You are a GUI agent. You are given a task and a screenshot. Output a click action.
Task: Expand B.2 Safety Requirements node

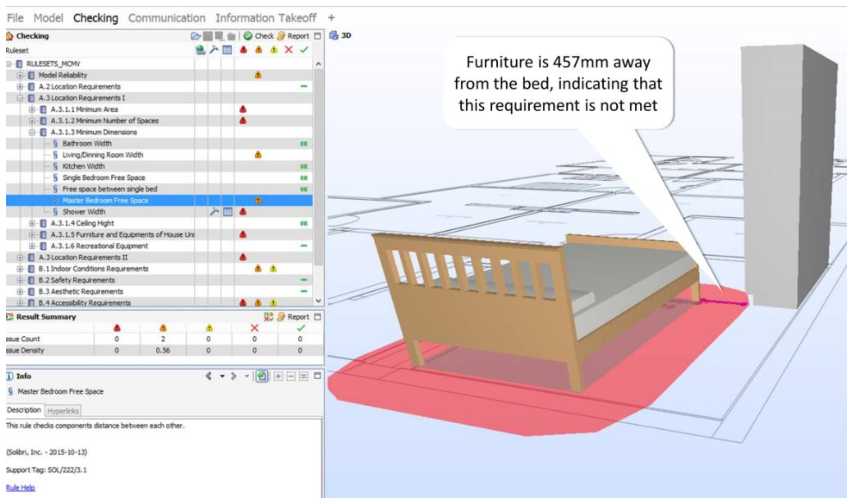20,281
